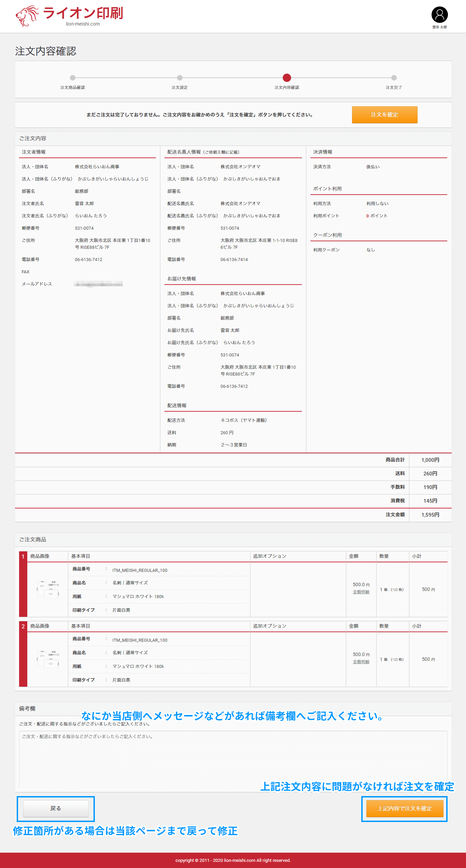Click shipping method ネコポス（ヤマト運輸）
Screen dimensions: 466x868
pos(245,420)
